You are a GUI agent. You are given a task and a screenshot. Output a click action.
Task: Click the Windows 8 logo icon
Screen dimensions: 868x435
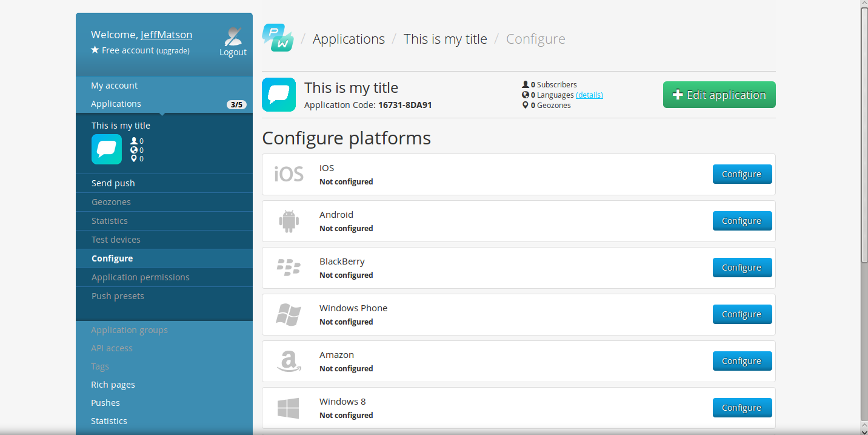(x=289, y=408)
